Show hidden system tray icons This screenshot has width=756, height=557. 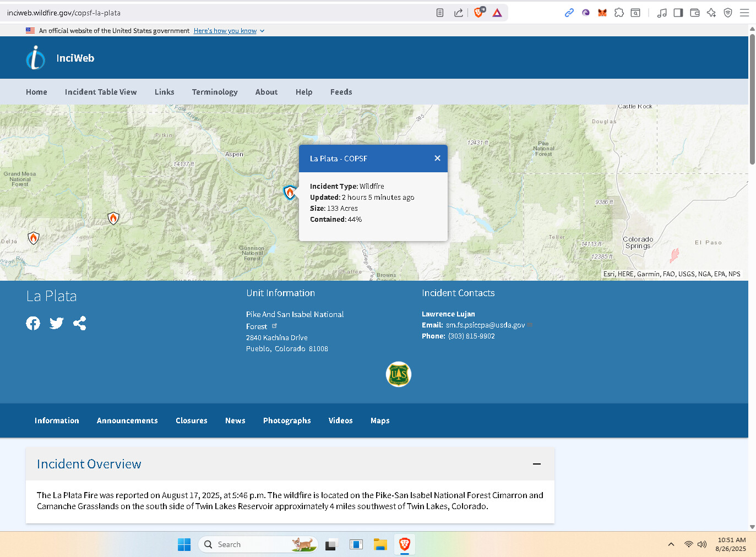pyautogui.click(x=671, y=544)
